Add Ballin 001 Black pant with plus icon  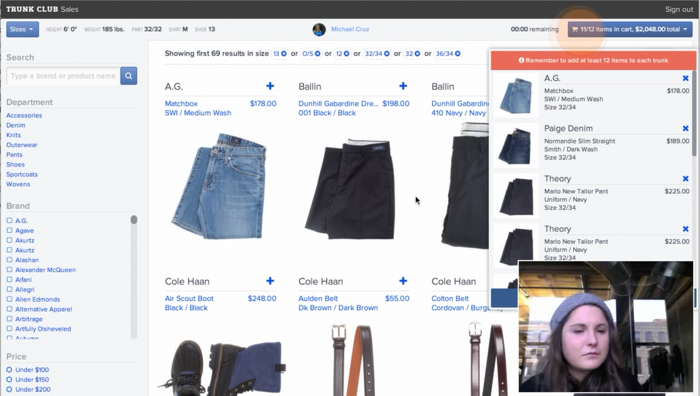(403, 86)
